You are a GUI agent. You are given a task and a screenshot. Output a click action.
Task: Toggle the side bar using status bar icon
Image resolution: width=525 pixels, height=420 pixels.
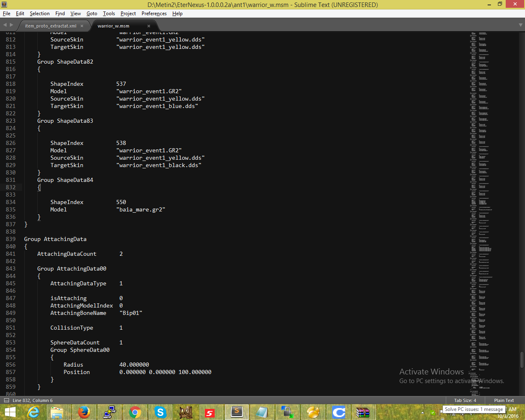[x=6, y=400]
